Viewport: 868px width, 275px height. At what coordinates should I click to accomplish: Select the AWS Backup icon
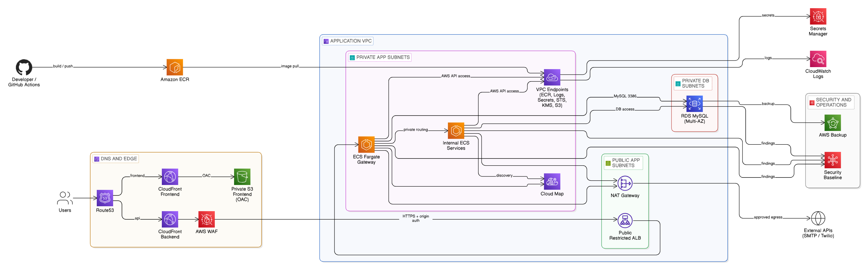click(832, 122)
